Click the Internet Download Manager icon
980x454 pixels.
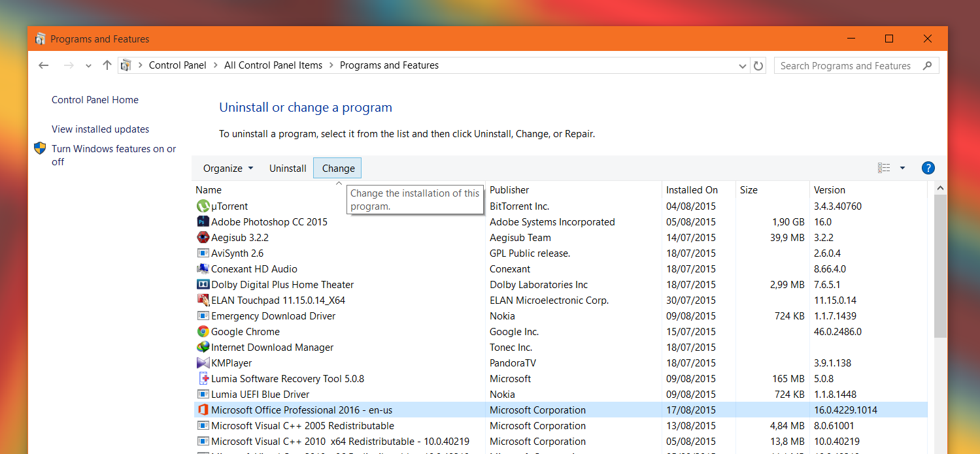(203, 348)
